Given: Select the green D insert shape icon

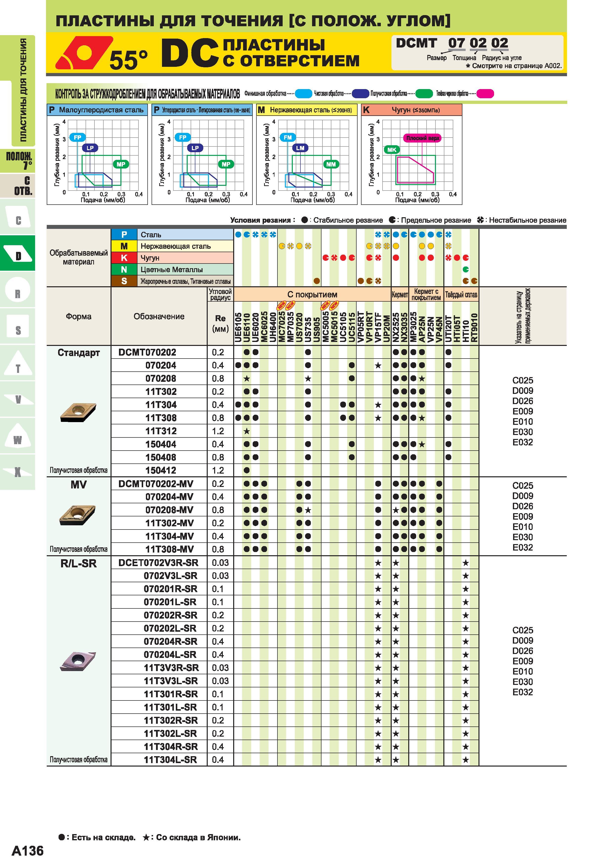Looking at the screenshot, I should [18, 254].
